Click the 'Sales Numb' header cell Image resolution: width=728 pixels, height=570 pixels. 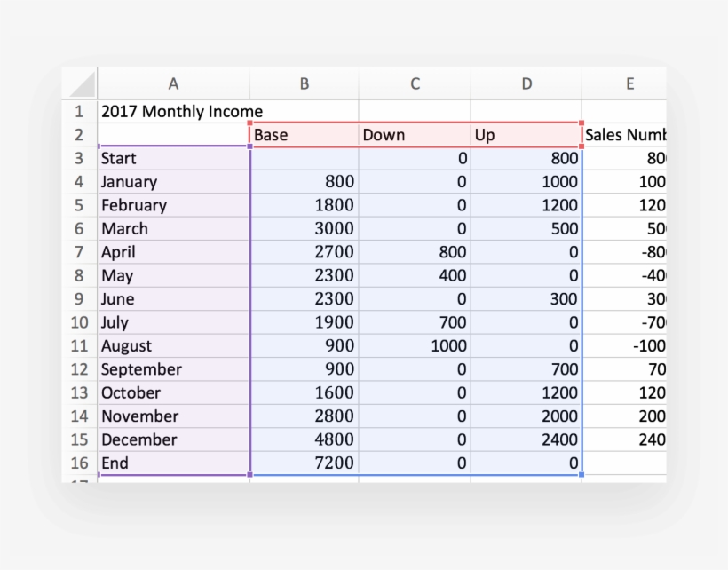(x=624, y=135)
